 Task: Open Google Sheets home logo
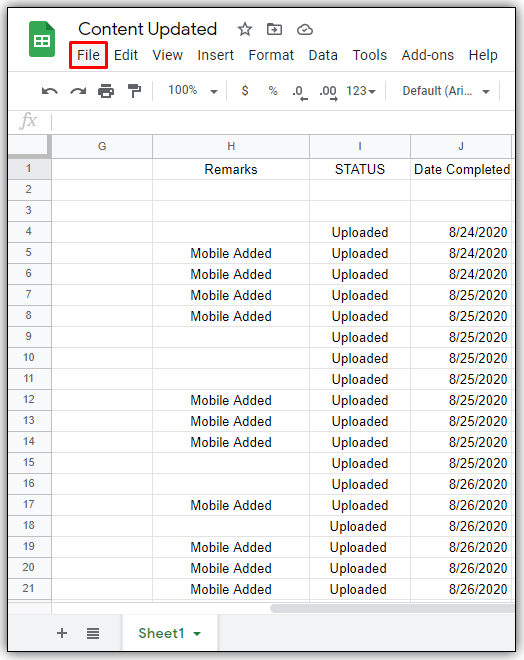click(42, 39)
